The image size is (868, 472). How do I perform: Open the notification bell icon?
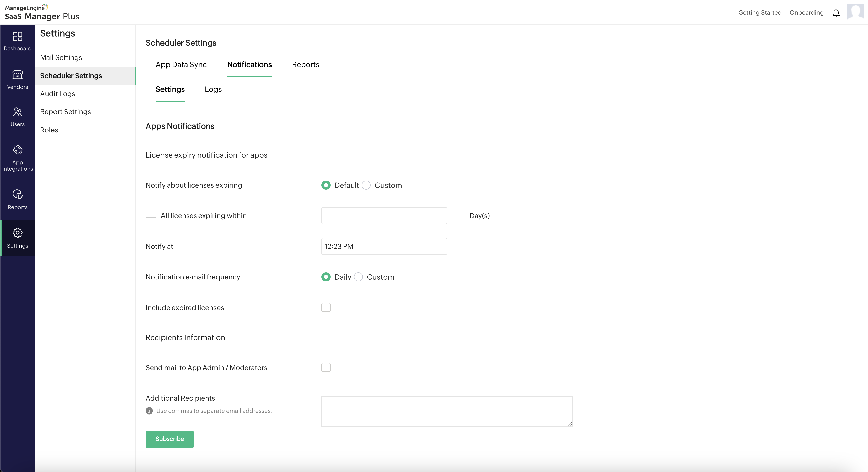click(x=836, y=13)
